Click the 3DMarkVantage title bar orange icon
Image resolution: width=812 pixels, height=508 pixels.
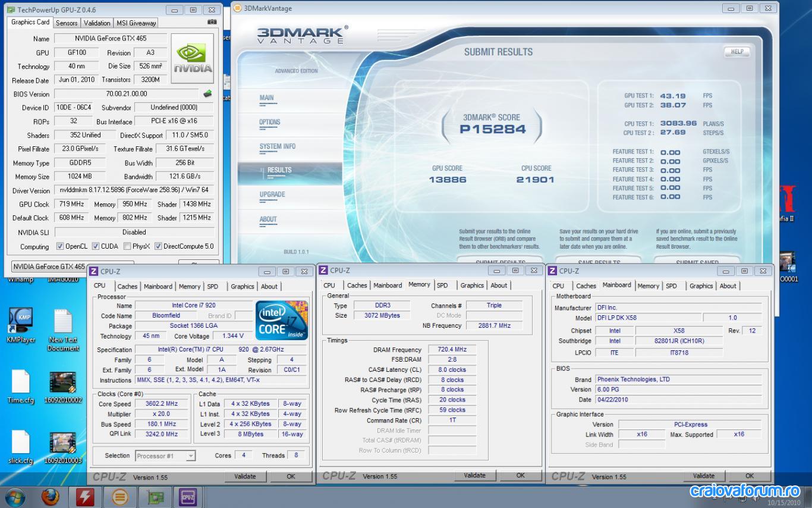238,8
